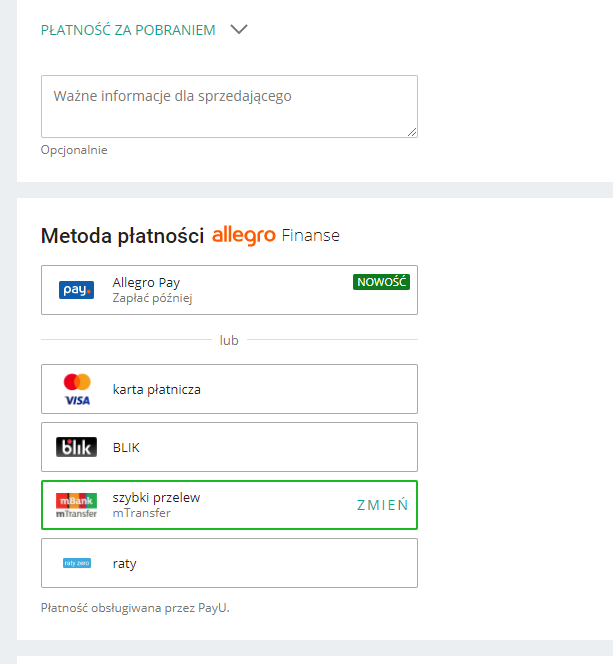Screen dimensions: 613x664
Task: Click the textarea resize handle corner
Action: pyautogui.click(x=412, y=131)
